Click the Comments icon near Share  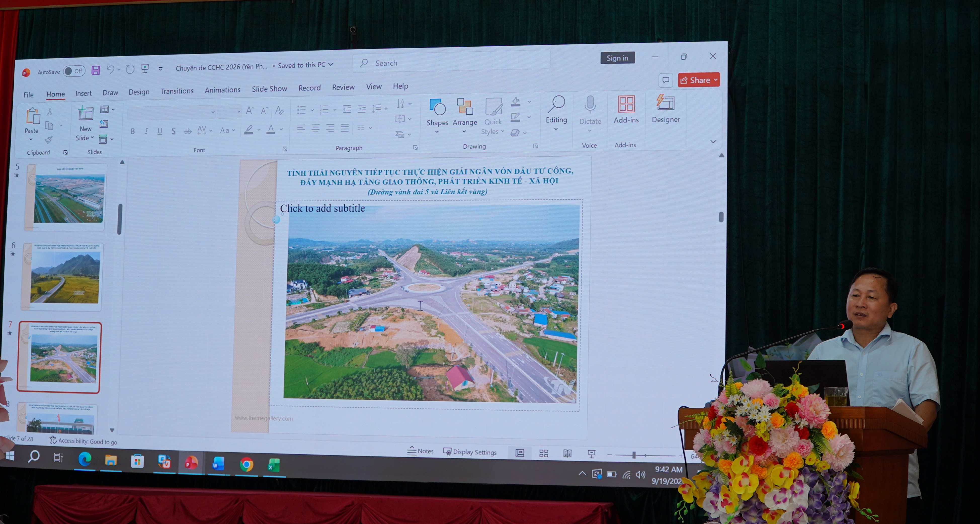666,80
